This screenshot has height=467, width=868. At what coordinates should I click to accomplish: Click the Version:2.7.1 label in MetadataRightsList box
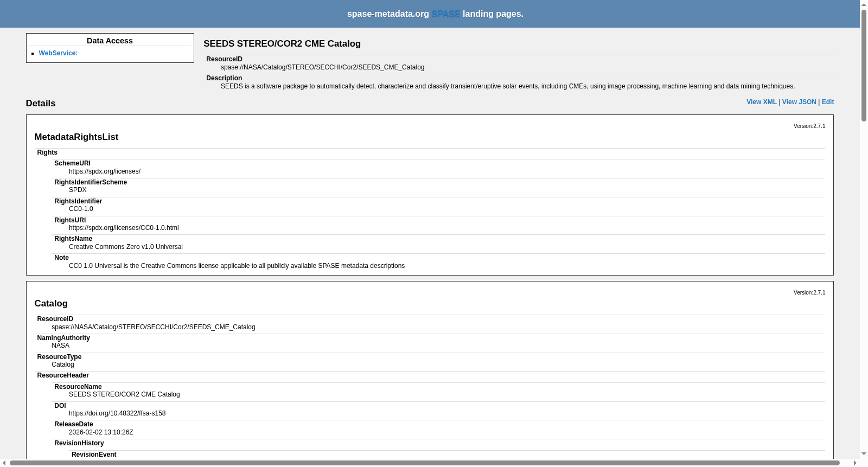tap(809, 126)
